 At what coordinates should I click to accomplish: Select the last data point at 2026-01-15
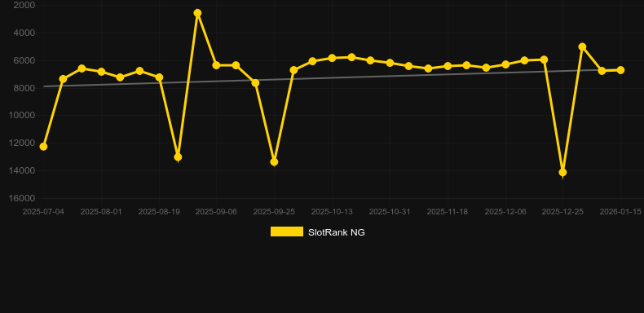tap(620, 70)
